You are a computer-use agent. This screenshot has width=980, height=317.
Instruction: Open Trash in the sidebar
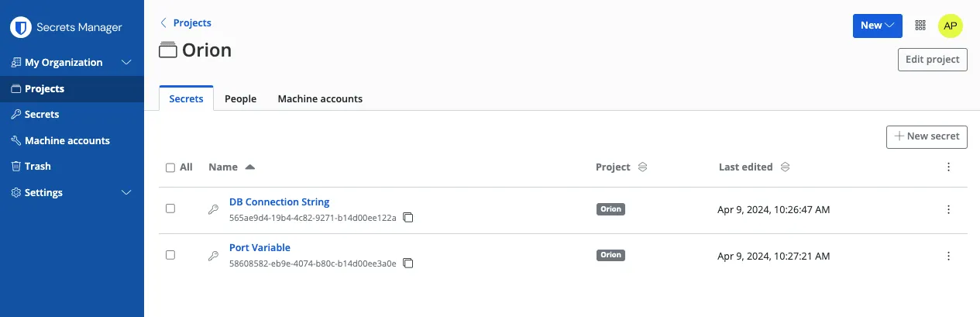click(x=37, y=166)
